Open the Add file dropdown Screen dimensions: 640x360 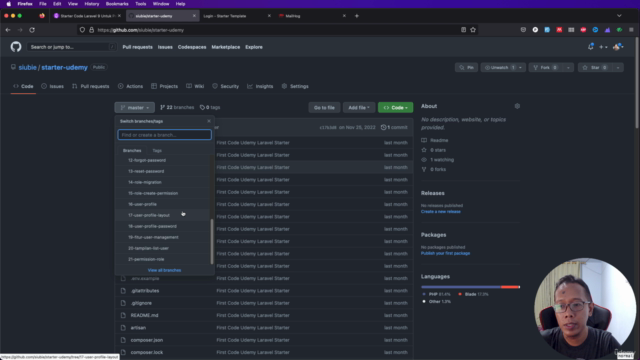(x=359, y=107)
